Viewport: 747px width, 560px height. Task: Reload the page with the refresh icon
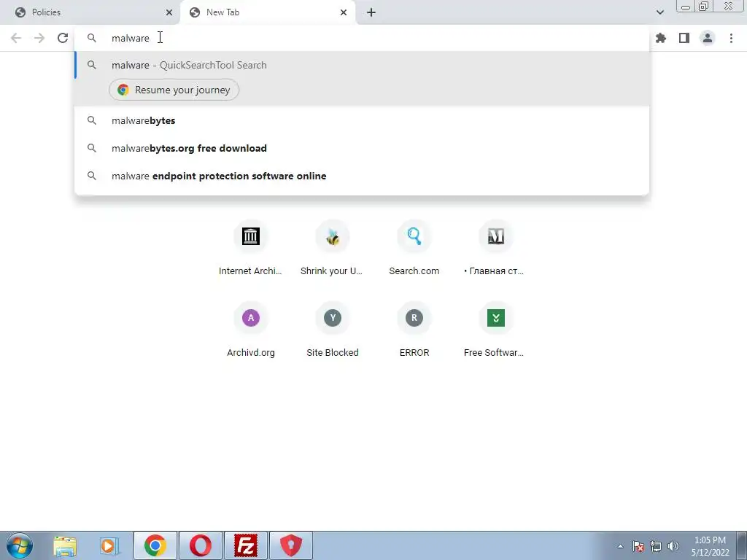pos(63,38)
